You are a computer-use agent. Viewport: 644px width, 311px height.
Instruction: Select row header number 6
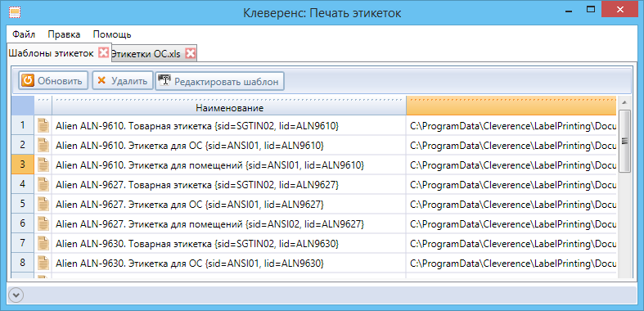pyautogui.click(x=23, y=224)
